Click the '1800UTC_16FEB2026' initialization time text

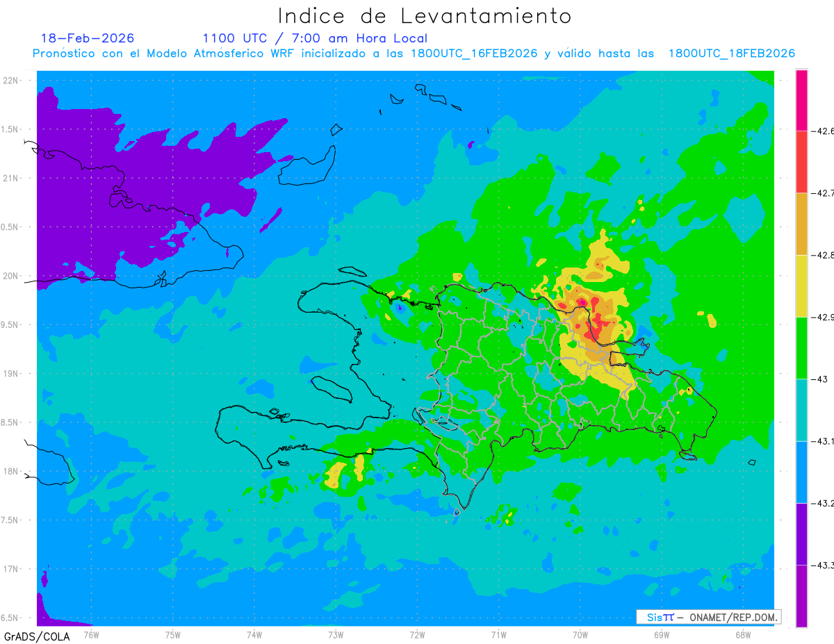pyautogui.click(x=474, y=53)
